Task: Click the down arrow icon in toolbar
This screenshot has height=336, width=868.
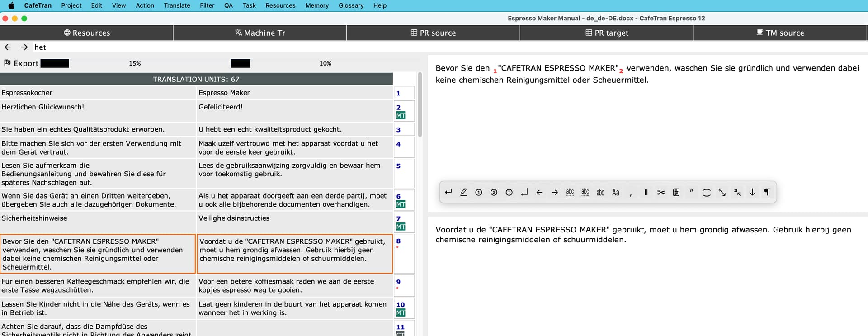Action: click(752, 192)
